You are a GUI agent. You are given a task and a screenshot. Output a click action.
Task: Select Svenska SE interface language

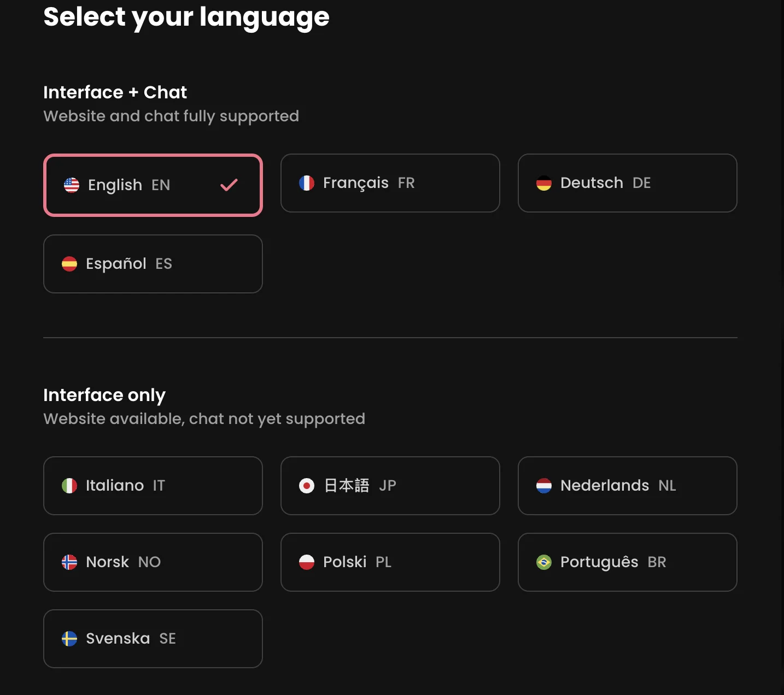[153, 639]
